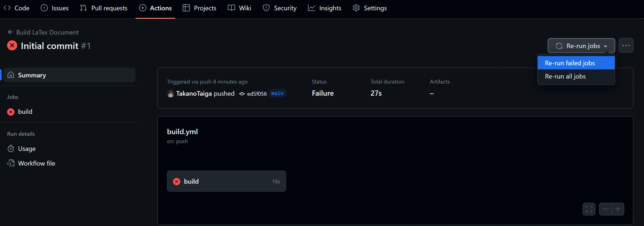This screenshot has height=226, width=644.
Task: Open the Issues tab
Action: coord(55,8)
